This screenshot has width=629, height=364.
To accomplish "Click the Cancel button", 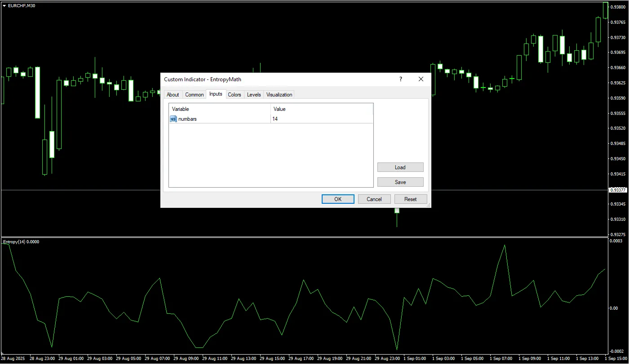I will coord(374,199).
